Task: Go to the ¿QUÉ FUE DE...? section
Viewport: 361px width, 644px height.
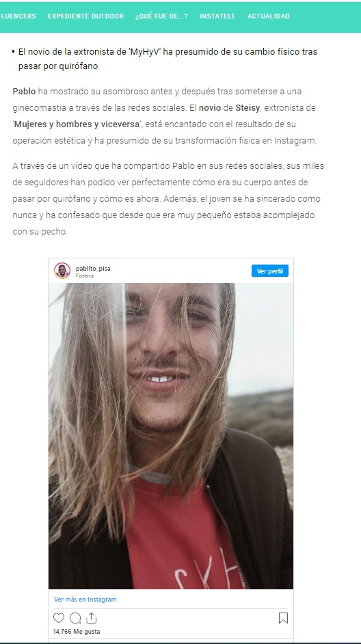Action: (161, 16)
